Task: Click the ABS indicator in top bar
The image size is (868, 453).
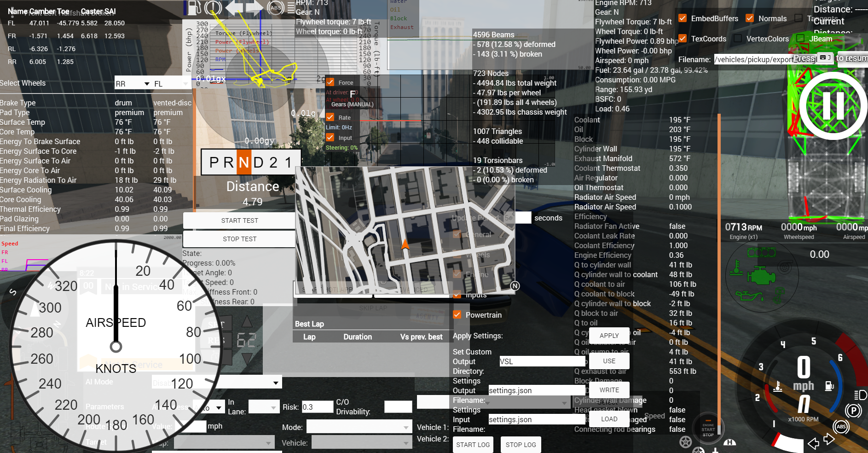Action: (x=276, y=7)
